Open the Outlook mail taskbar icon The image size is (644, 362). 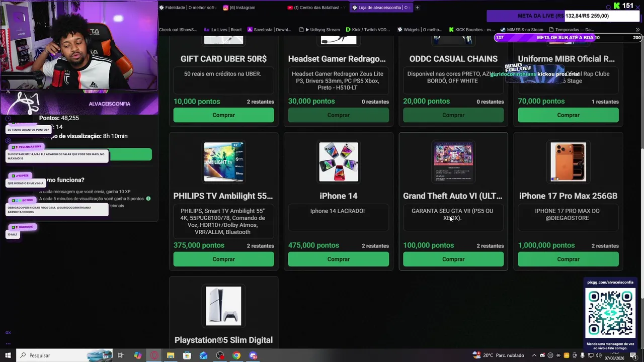click(204, 355)
